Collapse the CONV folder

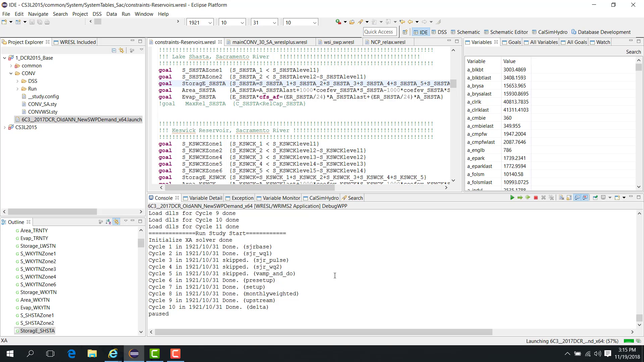[11, 73]
